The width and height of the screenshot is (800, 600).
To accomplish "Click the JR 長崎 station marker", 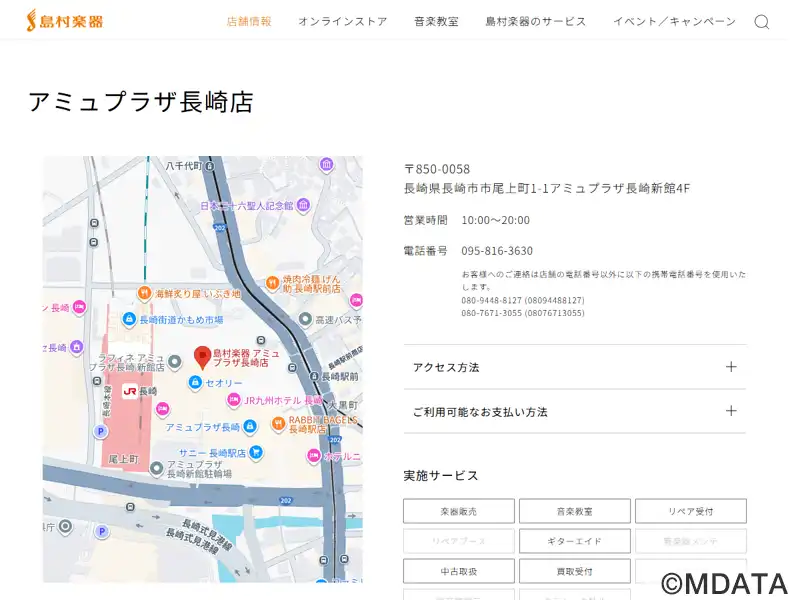I will click(130, 391).
